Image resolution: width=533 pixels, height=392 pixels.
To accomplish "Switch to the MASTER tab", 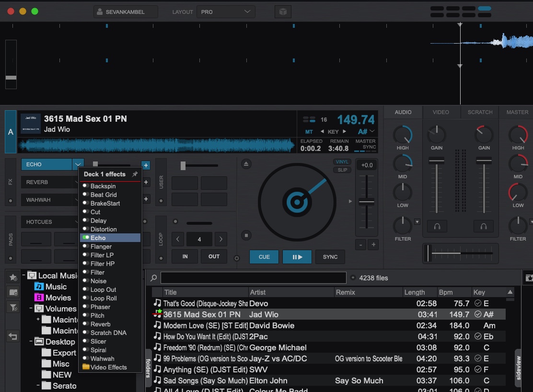I will pos(517,112).
